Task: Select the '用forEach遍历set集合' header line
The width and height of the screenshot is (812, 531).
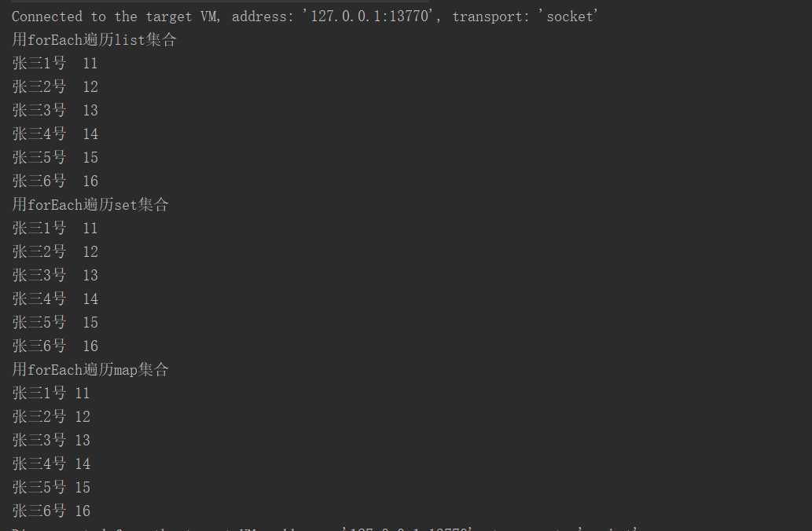Action: pyautogui.click(x=90, y=205)
